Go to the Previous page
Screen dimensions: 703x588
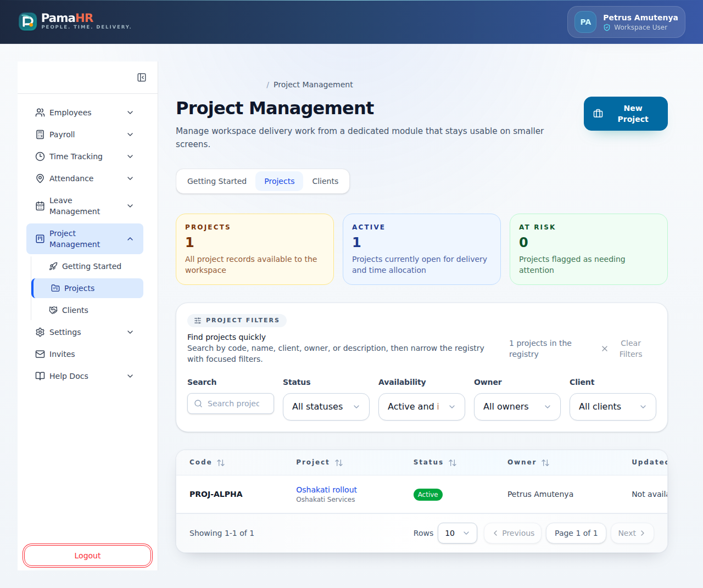[513, 533]
